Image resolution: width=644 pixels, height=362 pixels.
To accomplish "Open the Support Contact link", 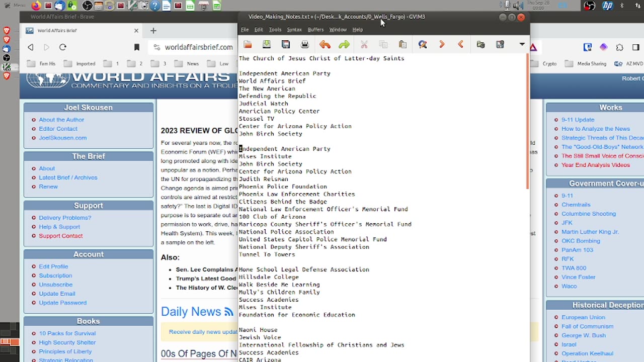I will tap(60, 236).
